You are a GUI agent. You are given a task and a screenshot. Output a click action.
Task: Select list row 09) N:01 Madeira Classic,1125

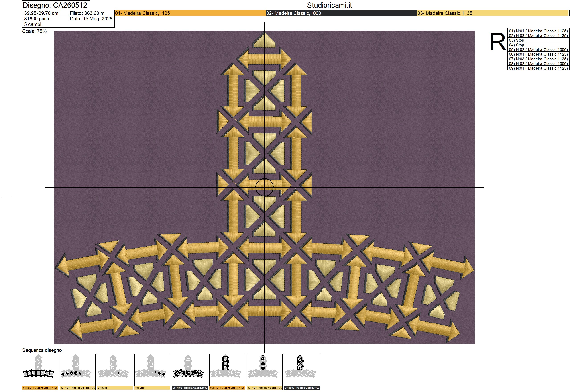pyautogui.click(x=538, y=68)
